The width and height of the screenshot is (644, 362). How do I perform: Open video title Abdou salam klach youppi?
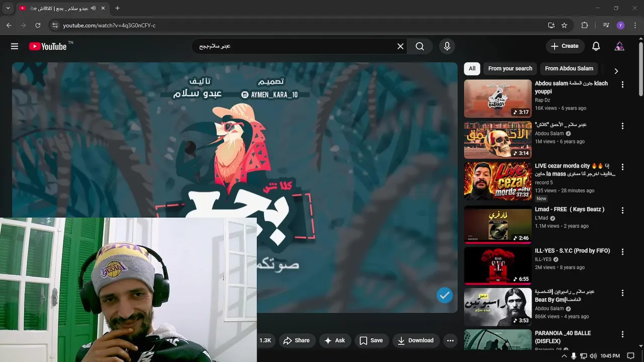coord(571,87)
